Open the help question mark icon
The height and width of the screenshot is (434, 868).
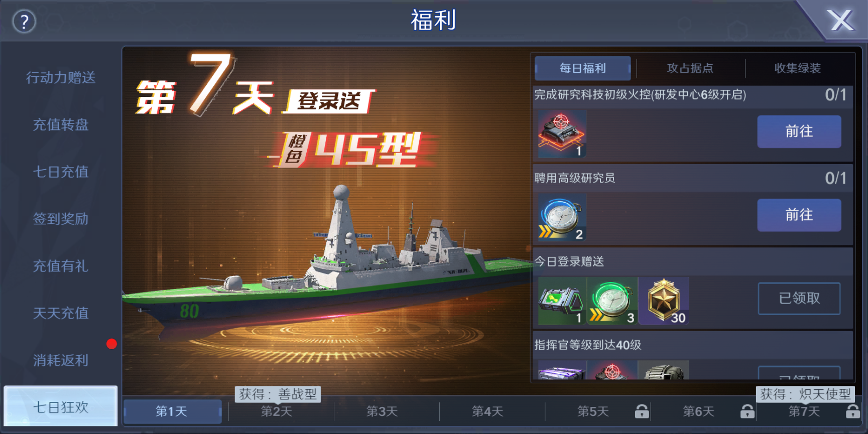pos(24,22)
